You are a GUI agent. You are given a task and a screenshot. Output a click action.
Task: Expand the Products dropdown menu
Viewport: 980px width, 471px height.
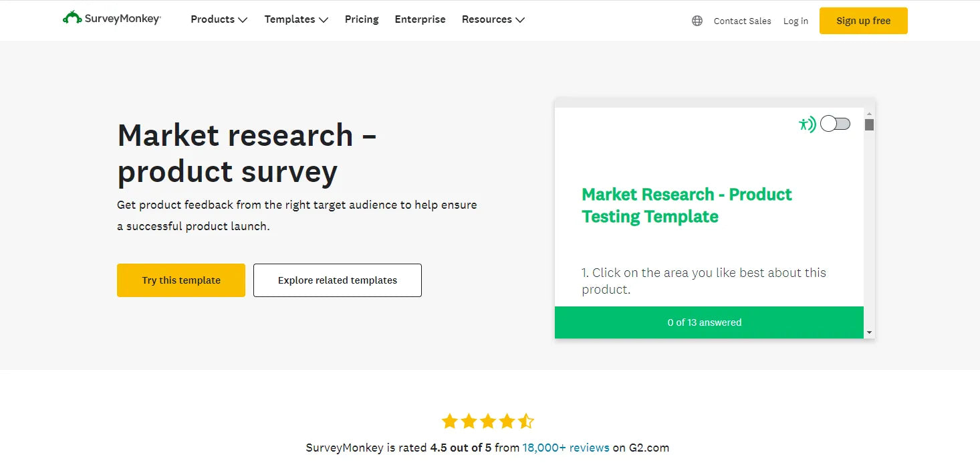click(219, 19)
